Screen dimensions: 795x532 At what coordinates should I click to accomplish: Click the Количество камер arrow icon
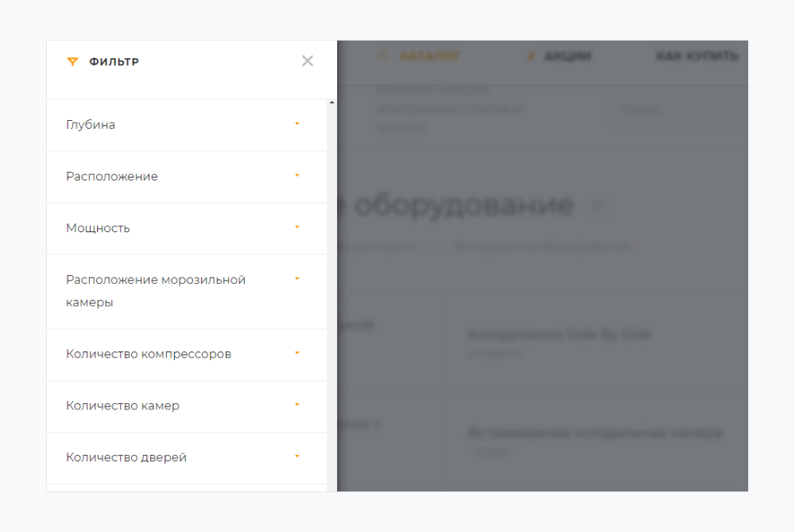297,405
